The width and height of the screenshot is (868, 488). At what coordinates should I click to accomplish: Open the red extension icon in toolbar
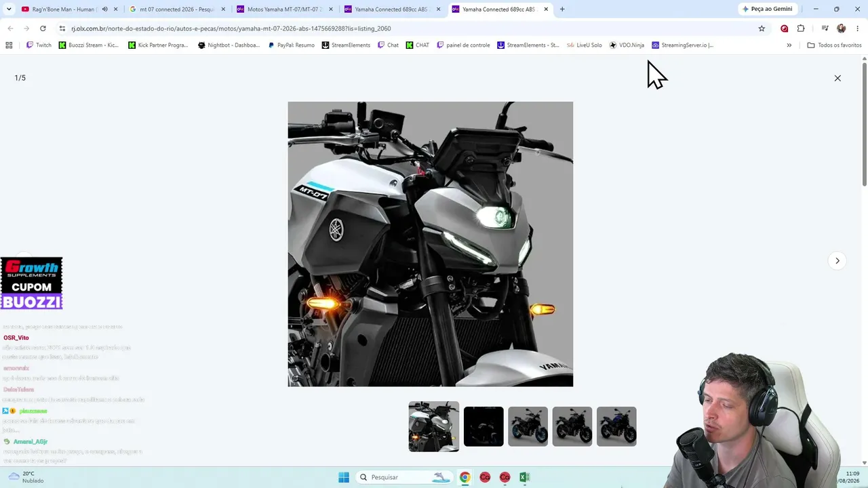click(x=785, y=28)
